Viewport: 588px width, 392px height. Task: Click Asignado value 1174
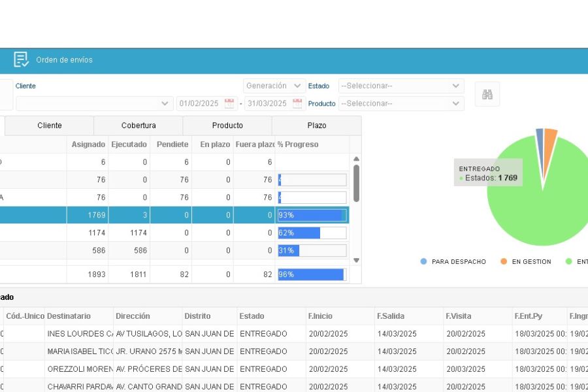click(x=97, y=233)
